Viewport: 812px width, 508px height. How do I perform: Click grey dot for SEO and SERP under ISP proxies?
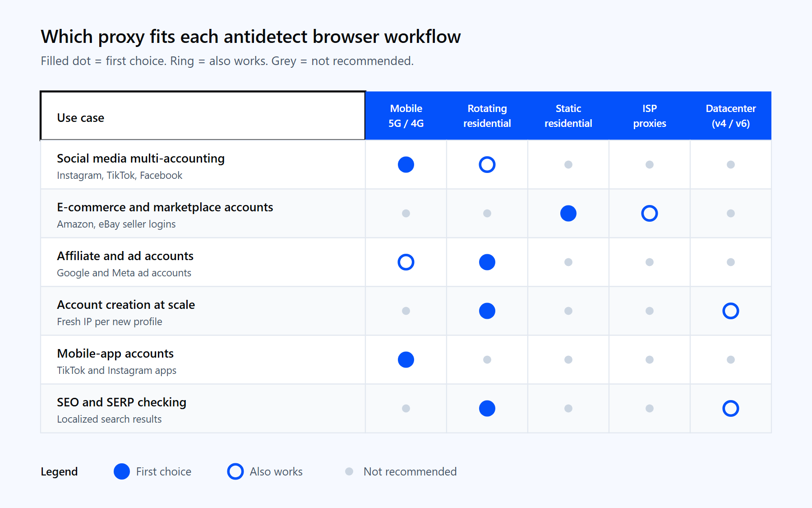tap(650, 408)
